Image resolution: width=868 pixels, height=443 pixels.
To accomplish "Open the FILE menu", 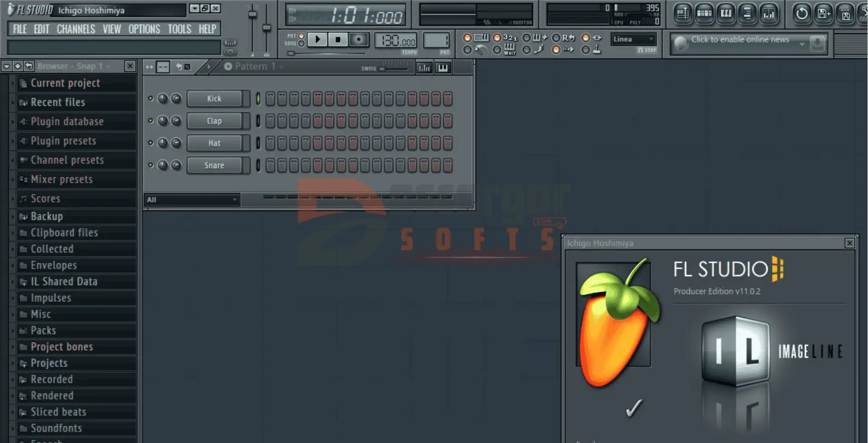I will [20, 29].
